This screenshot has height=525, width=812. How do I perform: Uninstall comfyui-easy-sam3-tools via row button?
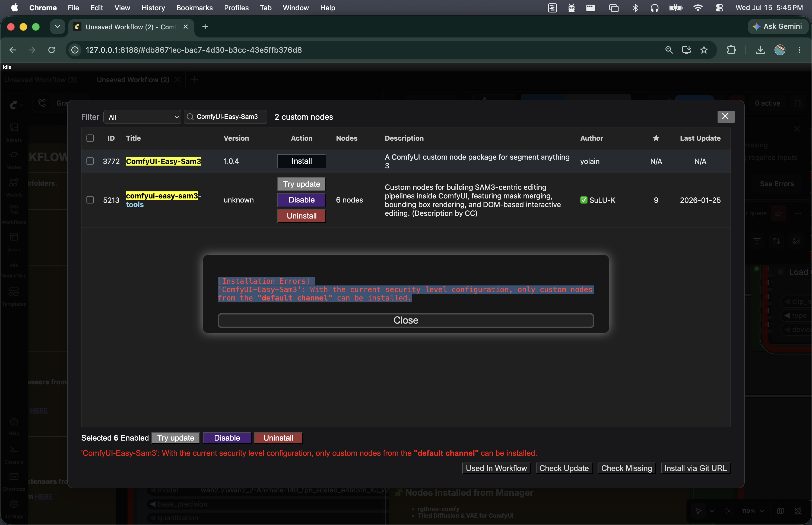(302, 216)
